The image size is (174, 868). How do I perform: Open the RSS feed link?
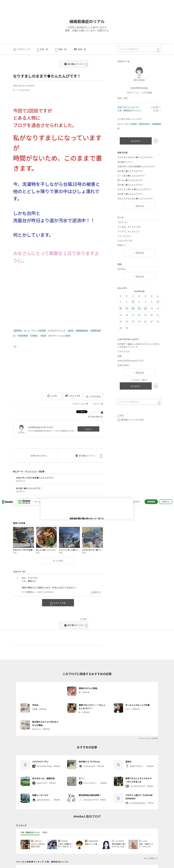click(121, 415)
